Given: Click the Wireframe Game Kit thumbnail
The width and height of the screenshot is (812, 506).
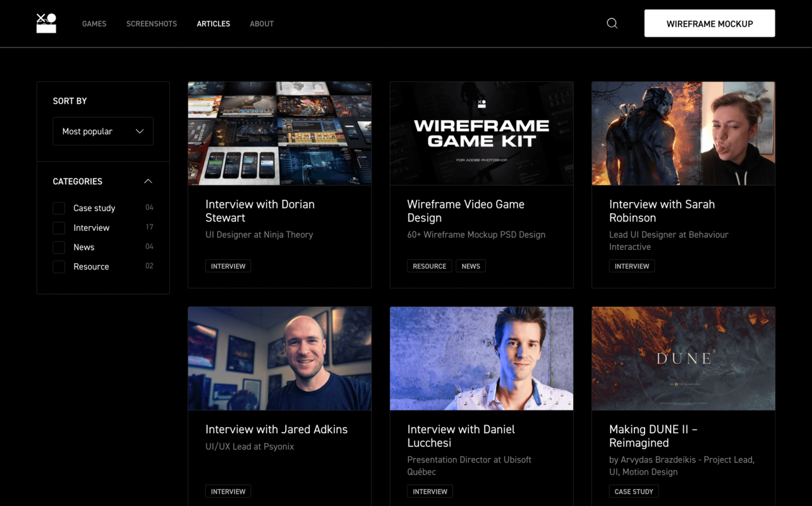Looking at the screenshot, I should click(x=482, y=133).
